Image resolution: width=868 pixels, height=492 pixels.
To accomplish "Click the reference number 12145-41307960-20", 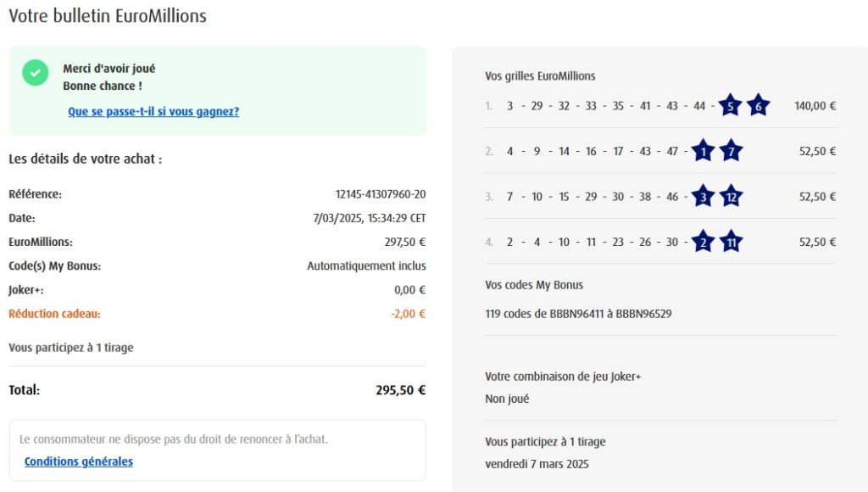I will point(381,194).
